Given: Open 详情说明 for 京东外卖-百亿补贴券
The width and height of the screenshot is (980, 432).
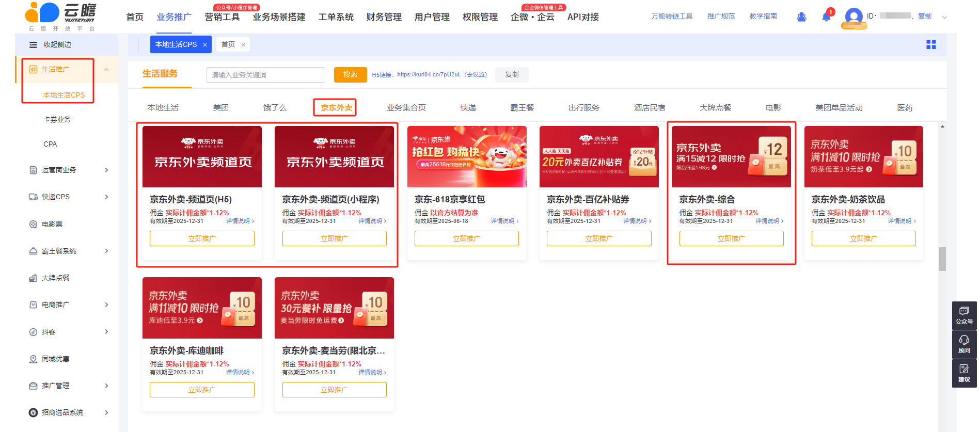Looking at the screenshot, I should [637, 221].
